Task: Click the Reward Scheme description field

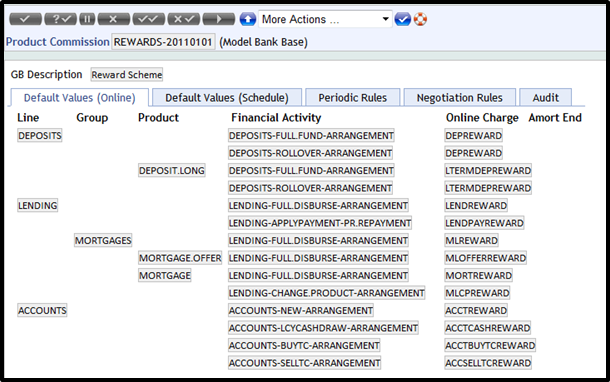Action: (x=127, y=75)
